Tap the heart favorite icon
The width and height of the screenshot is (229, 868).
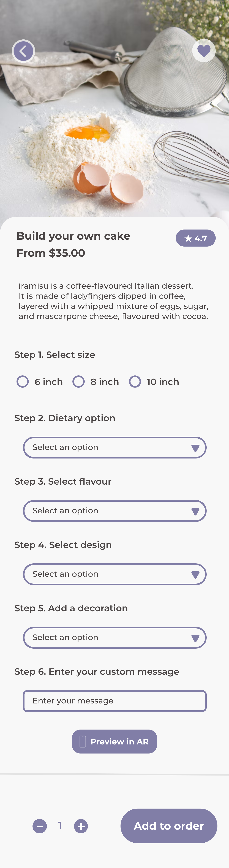point(204,51)
